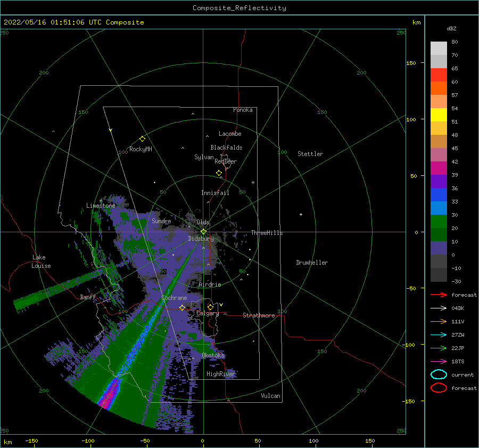The image size is (479, 448).
Task: Click the Innisfail label
Action: [x=215, y=193]
